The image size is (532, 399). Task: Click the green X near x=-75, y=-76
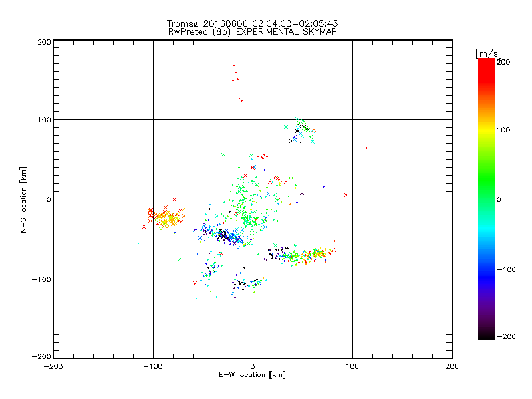(x=179, y=260)
